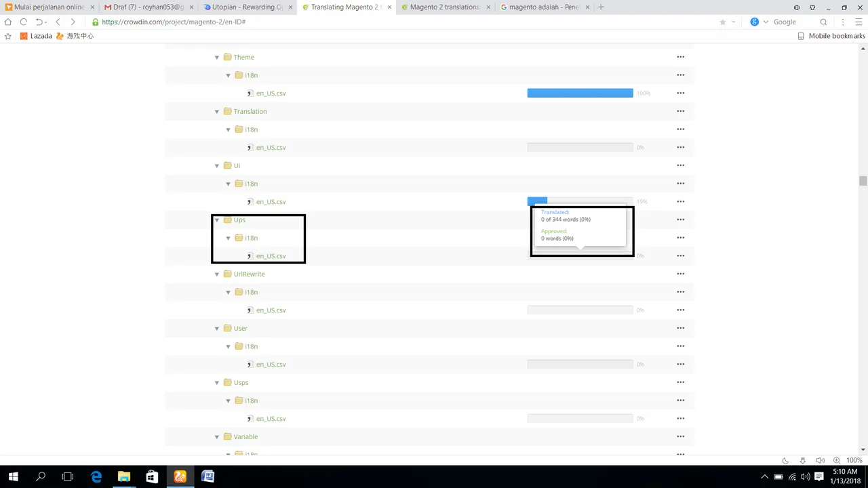Open Word from the taskbar
This screenshot has width=868, height=488.
point(208,476)
